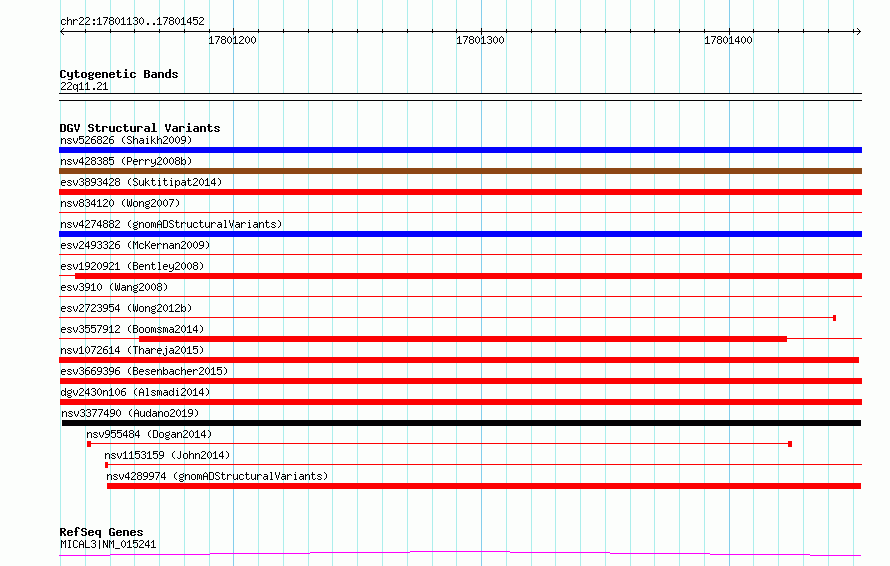Select the blue nsv526826 variant bar

(460, 150)
